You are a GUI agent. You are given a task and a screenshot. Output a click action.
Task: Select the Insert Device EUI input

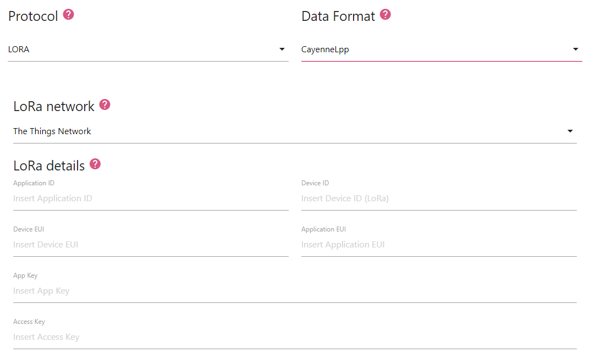[x=151, y=245]
